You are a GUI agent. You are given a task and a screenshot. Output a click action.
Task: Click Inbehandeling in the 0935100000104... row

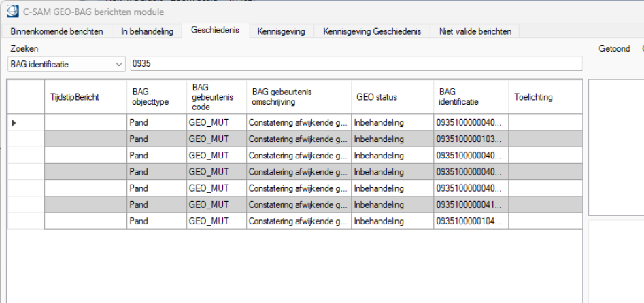coord(392,221)
